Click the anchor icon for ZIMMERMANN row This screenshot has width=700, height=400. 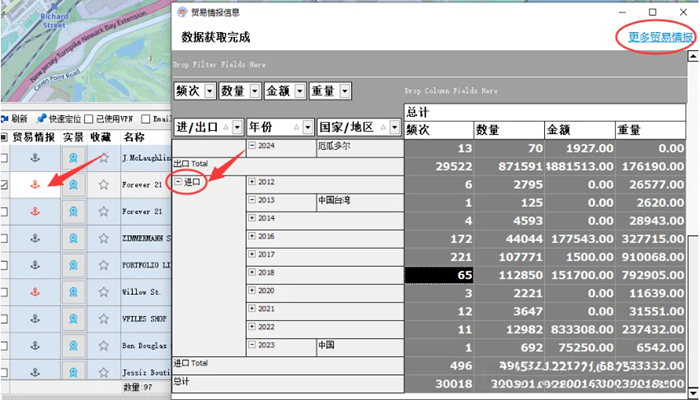35,238
